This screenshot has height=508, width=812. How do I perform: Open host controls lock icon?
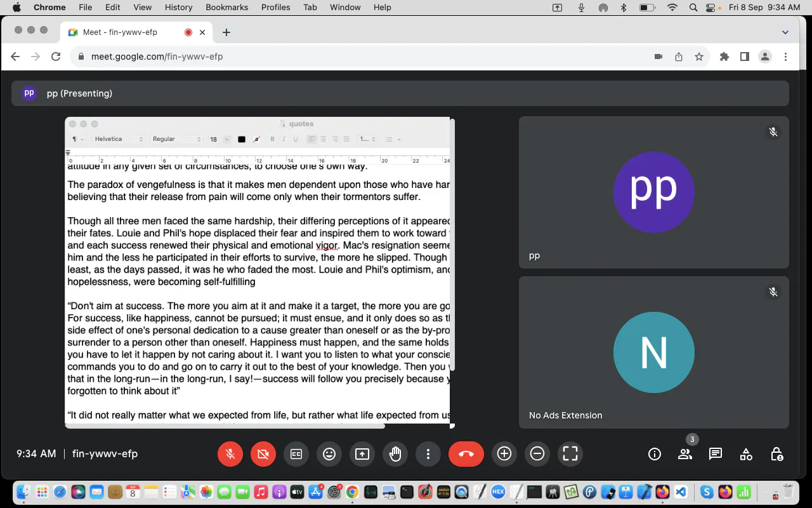pyautogui.click(x=776, y=454)
